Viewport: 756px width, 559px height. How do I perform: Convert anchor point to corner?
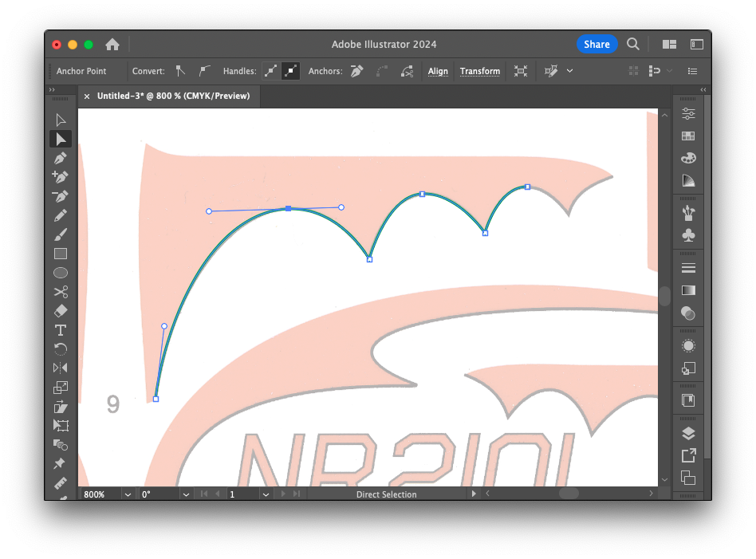pos(180,71)
